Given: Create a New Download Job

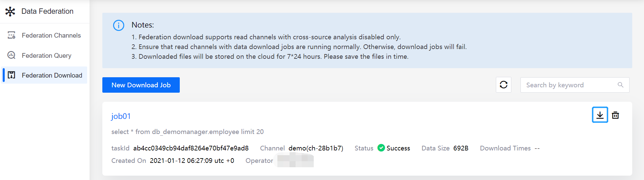Looking at the screenshot, I should pos(141,85).
